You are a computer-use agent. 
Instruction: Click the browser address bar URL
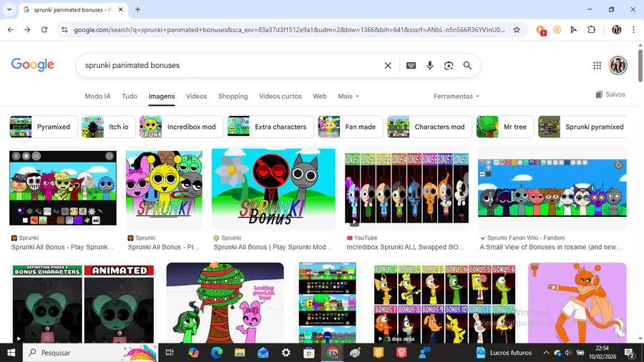pos(289,29)
